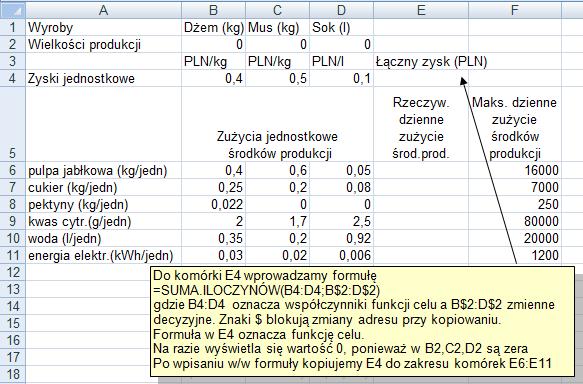Select row 11 header
Viewport: 583px width, 384px height.
pos(13,255)
